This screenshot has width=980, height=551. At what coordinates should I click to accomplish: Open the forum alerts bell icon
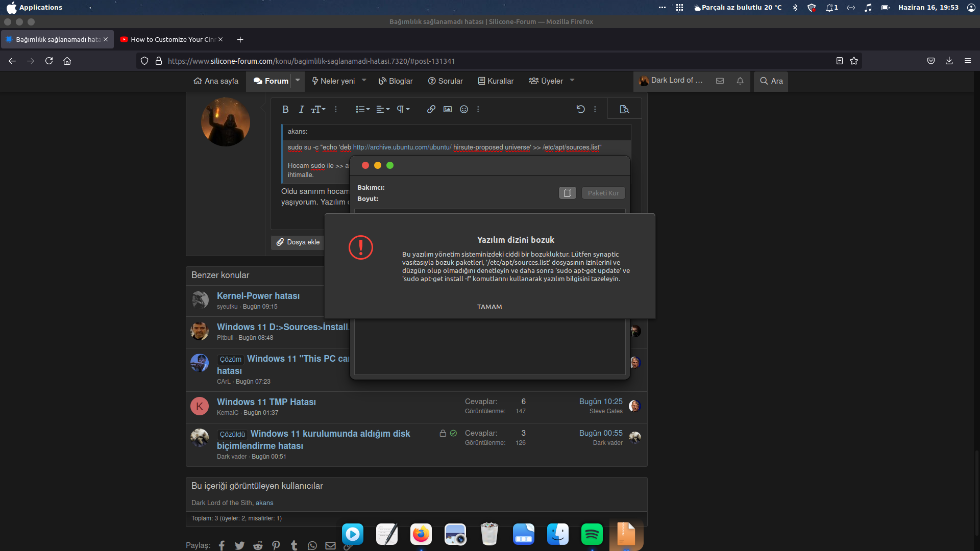740,81
